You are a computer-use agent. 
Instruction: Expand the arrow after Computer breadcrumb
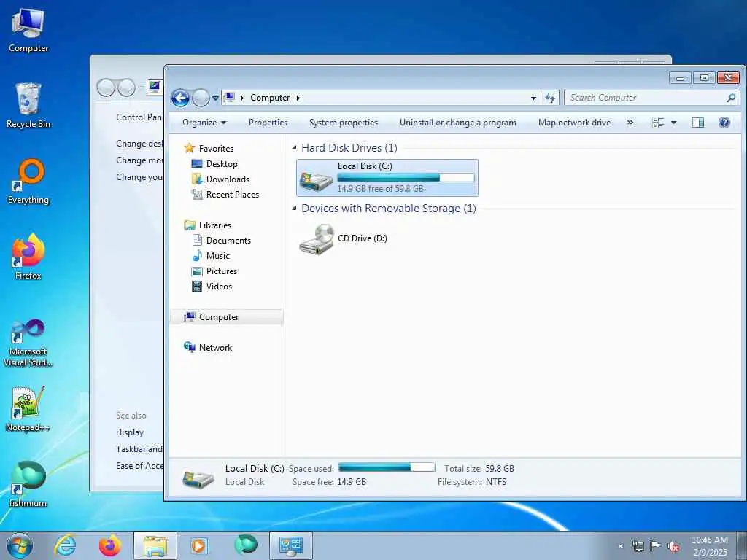coord(298,98)
